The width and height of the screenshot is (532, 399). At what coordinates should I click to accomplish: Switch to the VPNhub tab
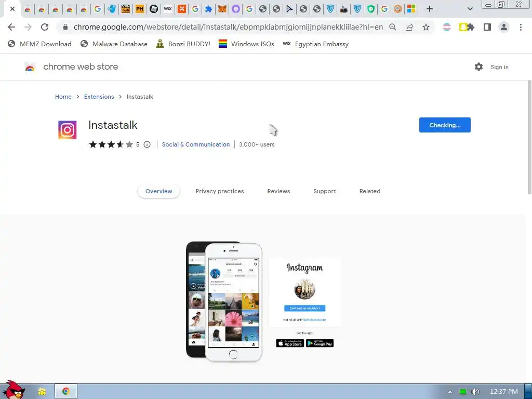(126, 9)
